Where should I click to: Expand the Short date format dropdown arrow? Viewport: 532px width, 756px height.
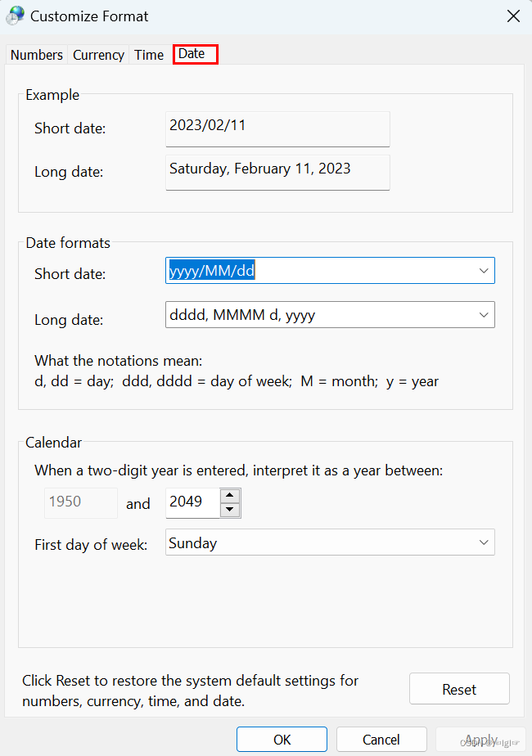(x=484, y=271)
